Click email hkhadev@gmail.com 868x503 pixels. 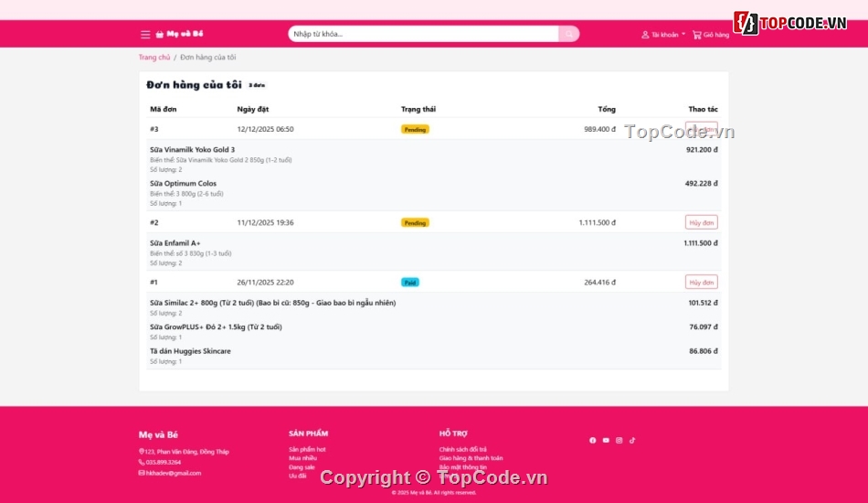174,473
